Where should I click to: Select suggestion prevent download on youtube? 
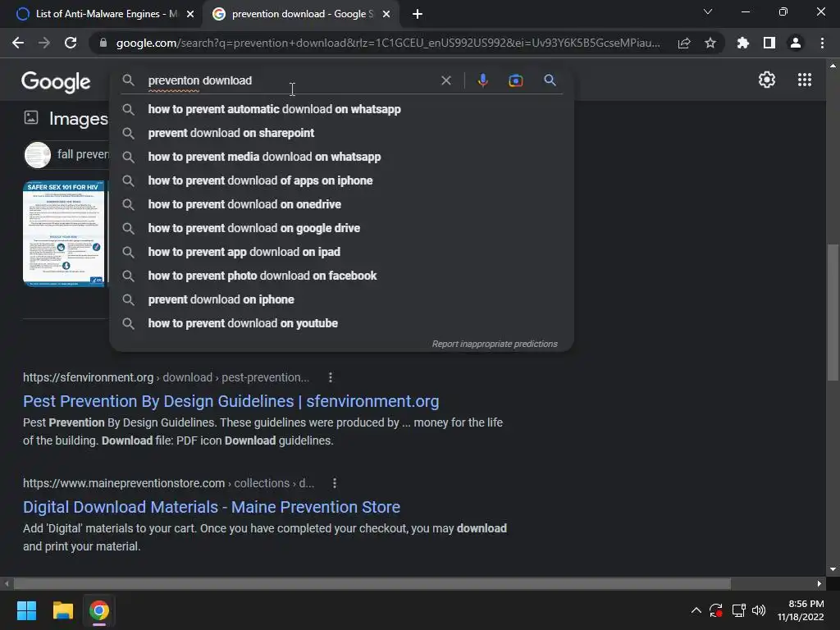(341, 323)
